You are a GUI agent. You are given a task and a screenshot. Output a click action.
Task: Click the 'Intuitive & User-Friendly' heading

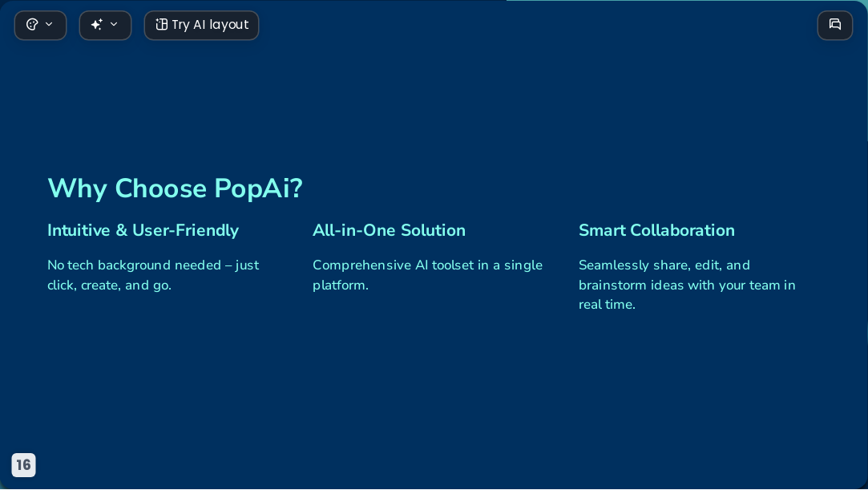[143, 230]
